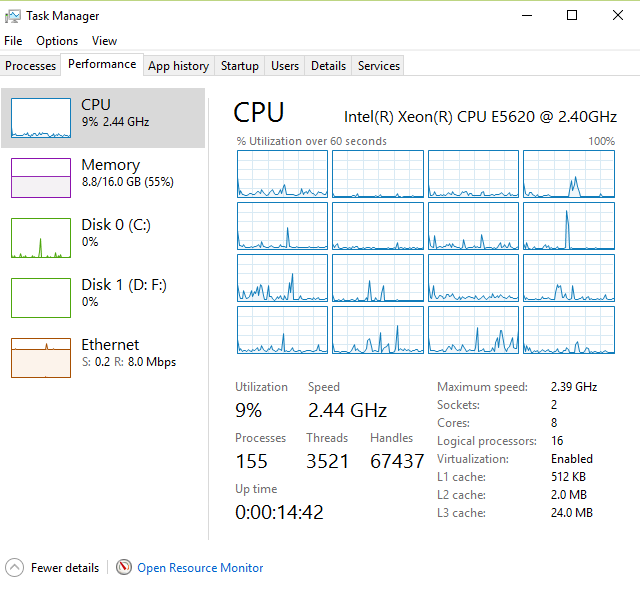The height and width of the screenshot is (589, 640).
Task: Click the large CPU heading above the graphs
Action: [259, 113]
